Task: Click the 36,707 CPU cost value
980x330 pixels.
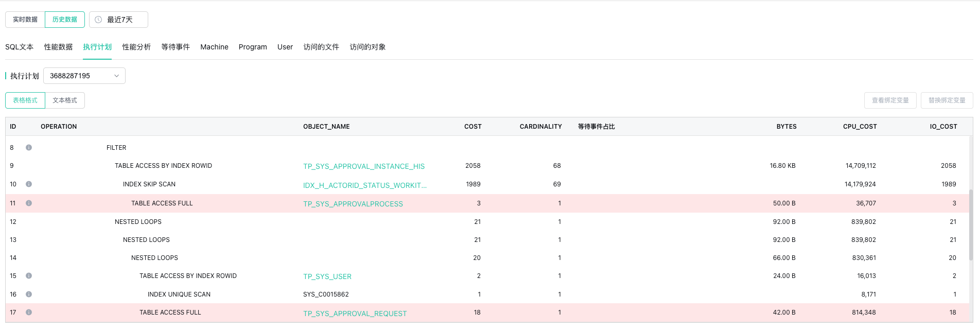Action: 866,203
